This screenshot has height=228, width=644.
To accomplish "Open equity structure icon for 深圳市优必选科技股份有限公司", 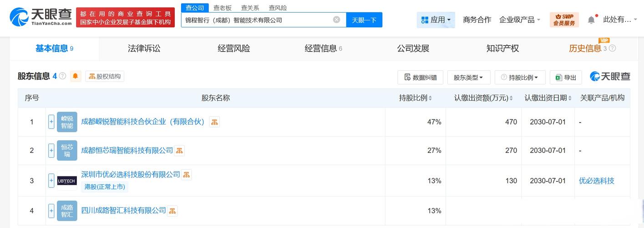I will [187, 175].
